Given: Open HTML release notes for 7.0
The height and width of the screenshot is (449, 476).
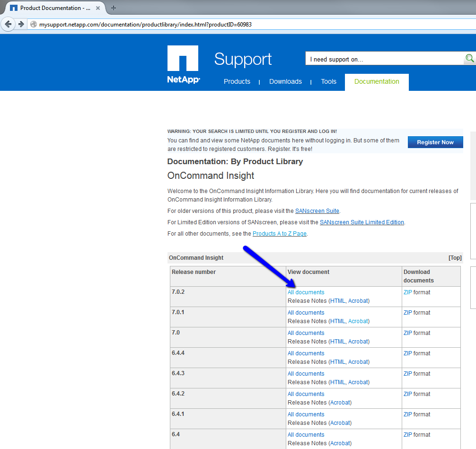Looking at the screenshot, I should (337, 341).
